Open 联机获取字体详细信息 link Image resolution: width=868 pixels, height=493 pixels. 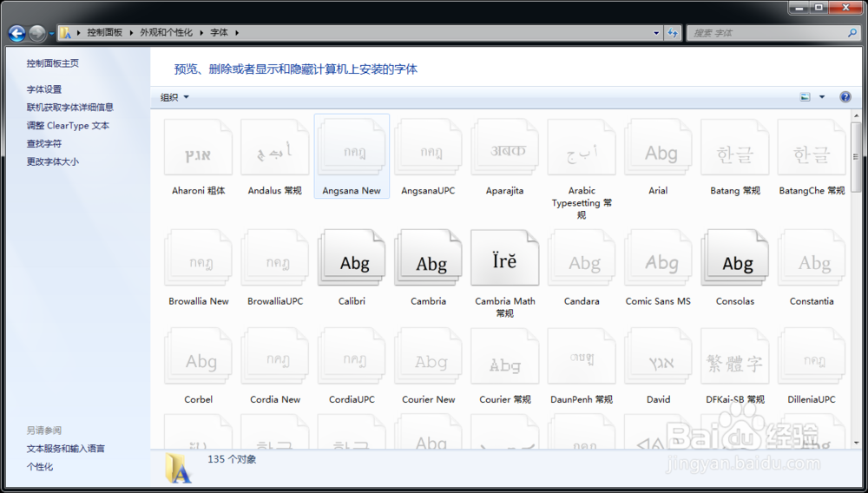click(x=69, y=108)
